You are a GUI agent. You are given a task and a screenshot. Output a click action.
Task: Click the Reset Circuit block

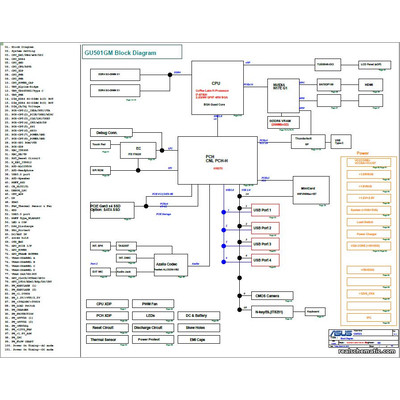point(107,328)
